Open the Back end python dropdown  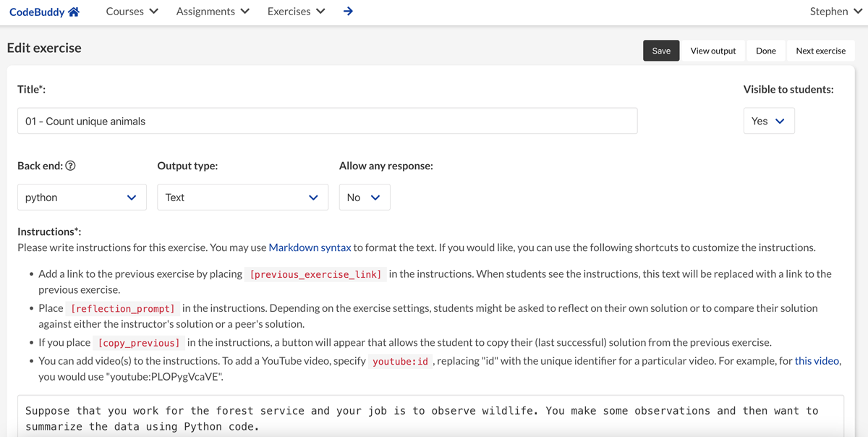tap(82, 198)
